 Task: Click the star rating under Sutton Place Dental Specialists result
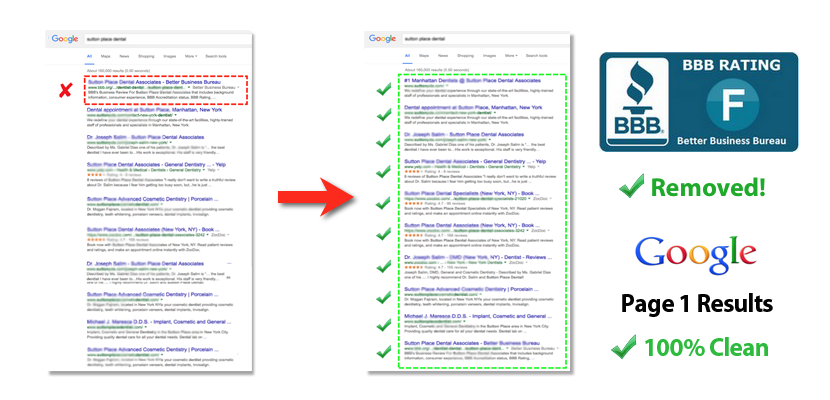(412, 203)
